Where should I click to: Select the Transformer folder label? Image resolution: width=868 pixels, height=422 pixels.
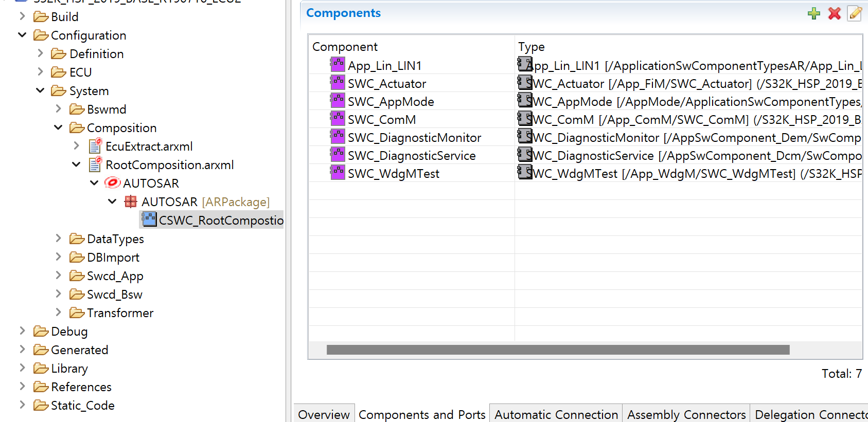pyautogui.click(x=120, y=313)
